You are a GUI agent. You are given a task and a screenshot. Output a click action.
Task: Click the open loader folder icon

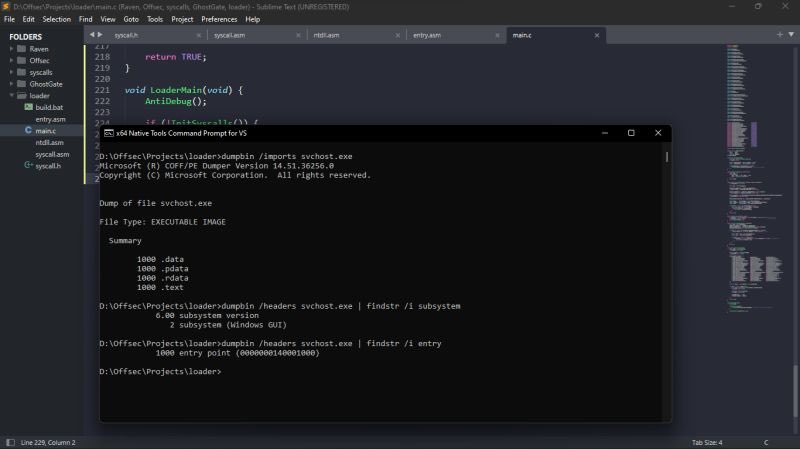(21, 95)
